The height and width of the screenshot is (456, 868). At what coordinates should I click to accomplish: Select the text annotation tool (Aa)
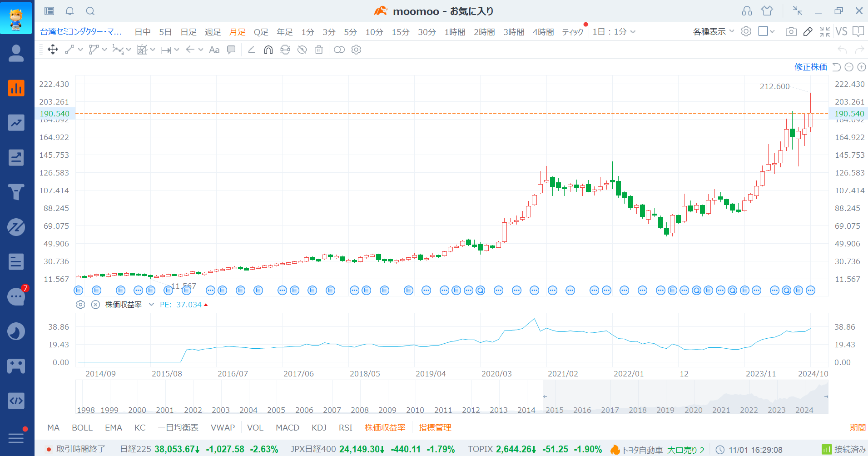point(214,50)
